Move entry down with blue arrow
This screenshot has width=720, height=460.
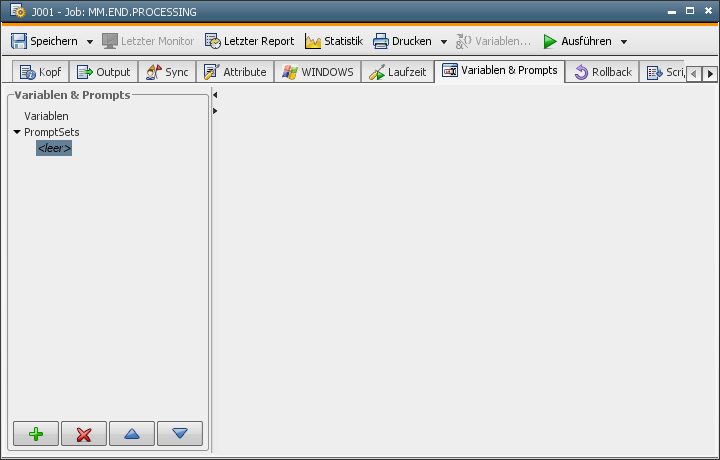(x=180, y=433)
